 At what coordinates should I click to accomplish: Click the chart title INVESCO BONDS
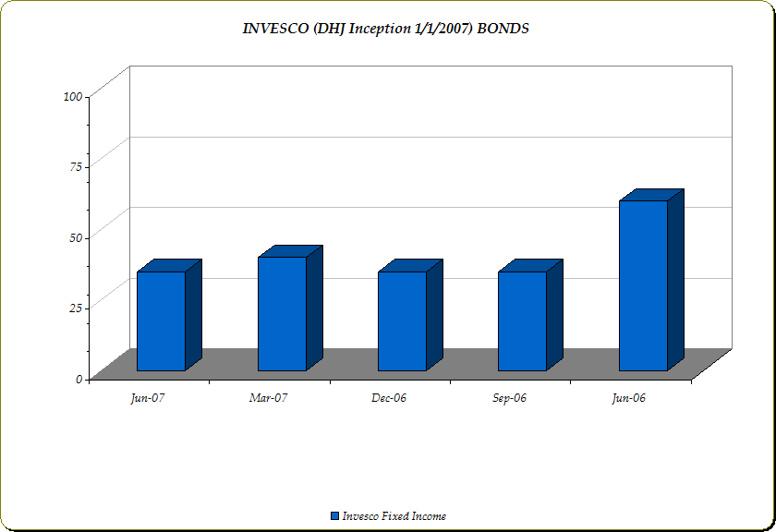385,29
